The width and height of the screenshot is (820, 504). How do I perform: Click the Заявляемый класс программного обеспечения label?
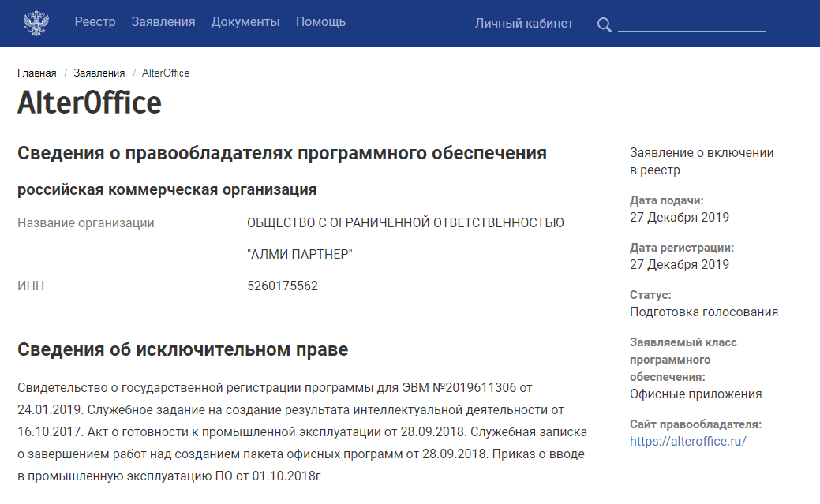(683, 360)
